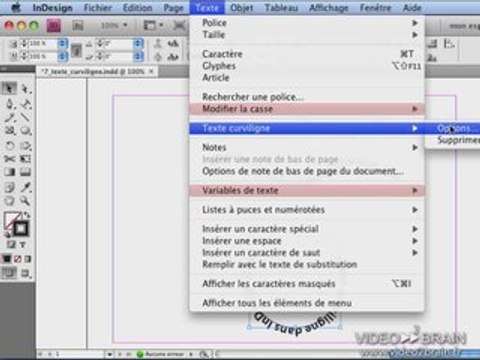Open the InDesign application menu
The image size is (480, 360).
[x=53, y=8]
